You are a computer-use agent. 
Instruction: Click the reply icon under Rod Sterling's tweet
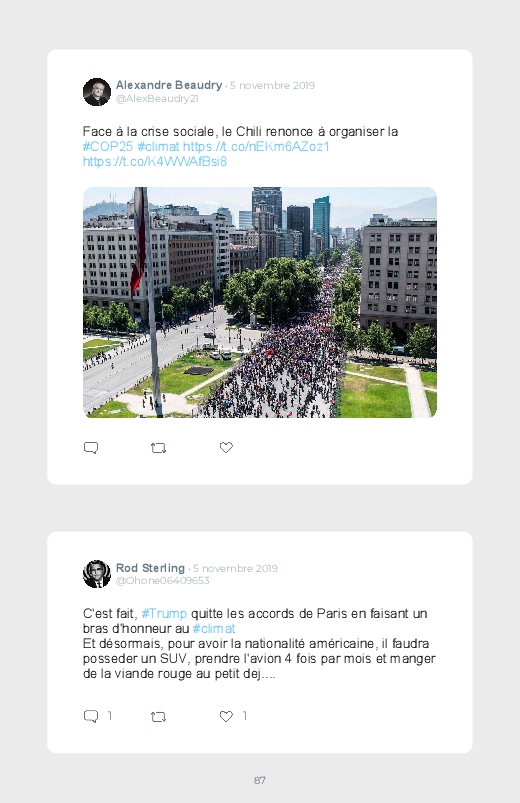pyautogui.click(x=91, y=716)
